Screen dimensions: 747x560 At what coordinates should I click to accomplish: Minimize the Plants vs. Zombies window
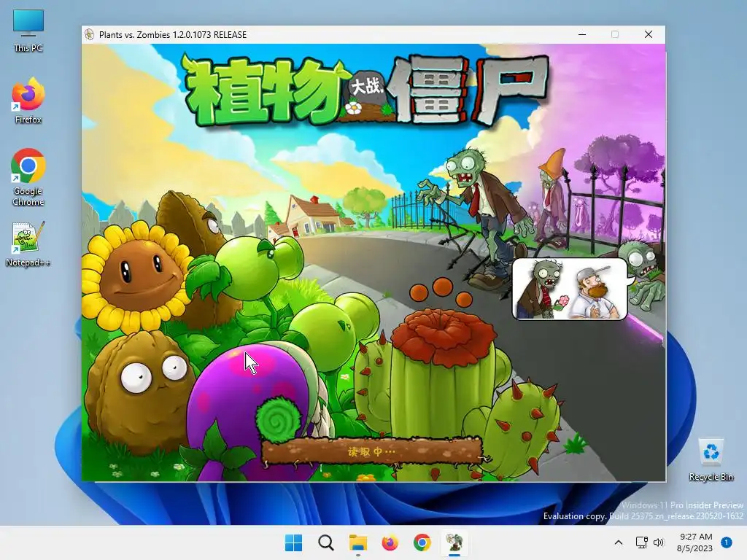click(582, 34)
